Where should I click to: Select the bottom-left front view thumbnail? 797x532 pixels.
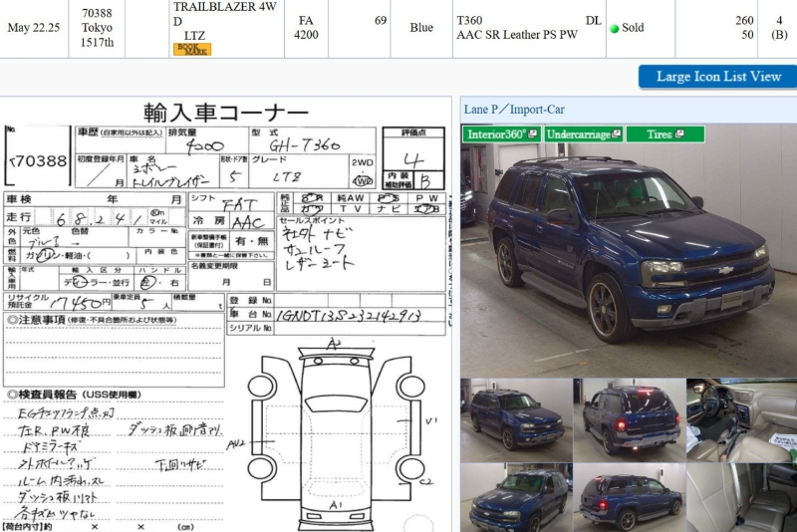[515, 498]
